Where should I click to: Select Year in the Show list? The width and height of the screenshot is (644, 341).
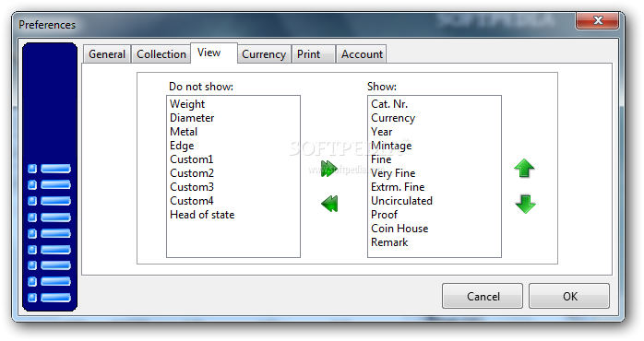(435, 132)
